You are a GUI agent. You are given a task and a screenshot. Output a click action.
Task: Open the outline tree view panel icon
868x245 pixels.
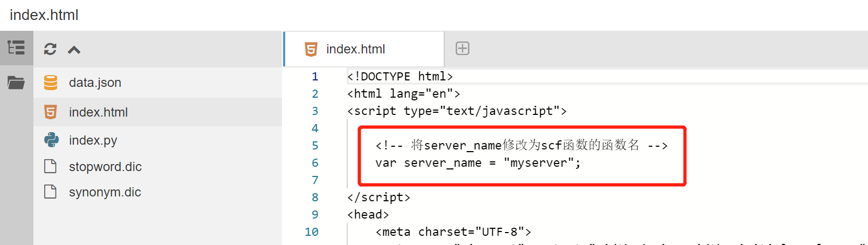click(16, 48)
